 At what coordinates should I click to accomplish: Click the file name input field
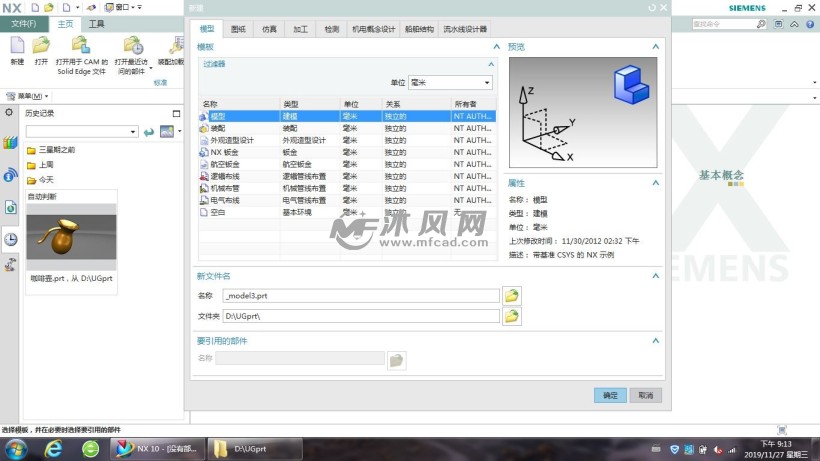pyautogui.click(x=361, y=296)
